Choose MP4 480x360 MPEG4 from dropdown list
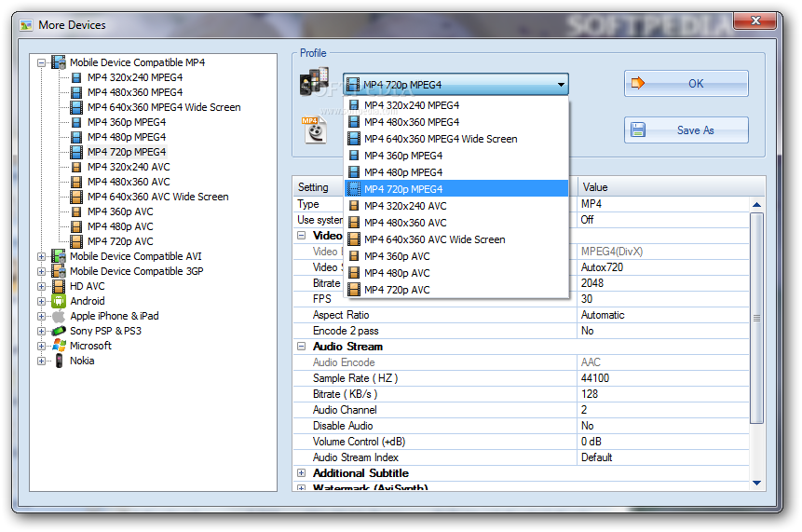The width and height of the screenshot is (802, 532). pos(456,122)
